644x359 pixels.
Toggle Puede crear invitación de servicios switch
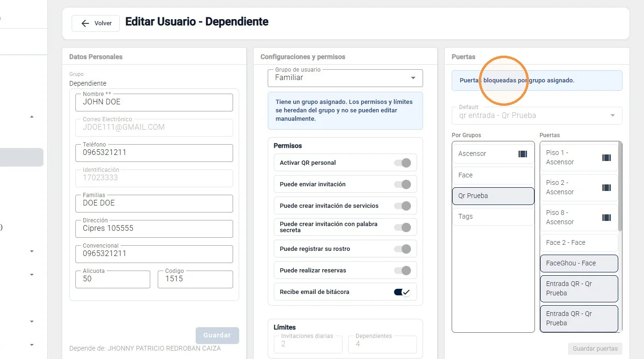402,206
